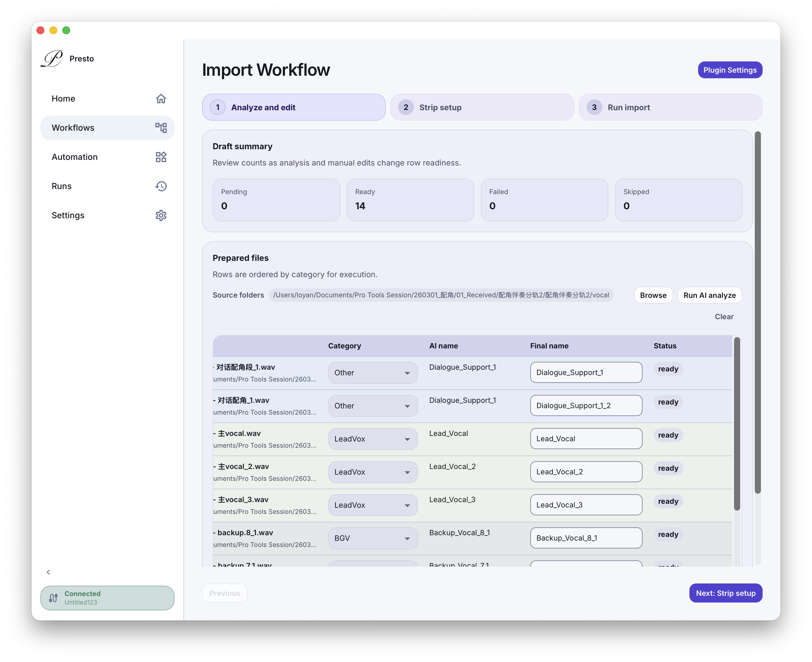Collapse the sidebar with the chevron icon
Image resolution: width=812 pixels, height=662 pixels.
[x=49, y=572]
